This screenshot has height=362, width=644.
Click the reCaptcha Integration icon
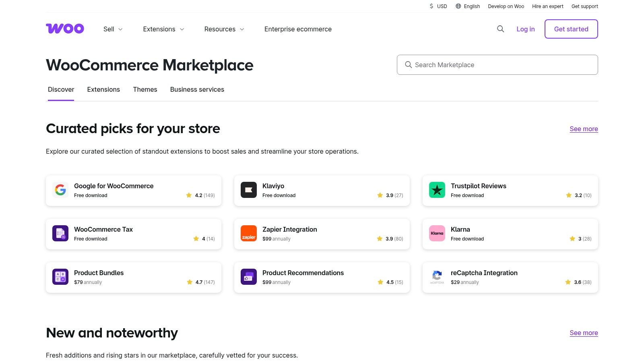point(437,277)
